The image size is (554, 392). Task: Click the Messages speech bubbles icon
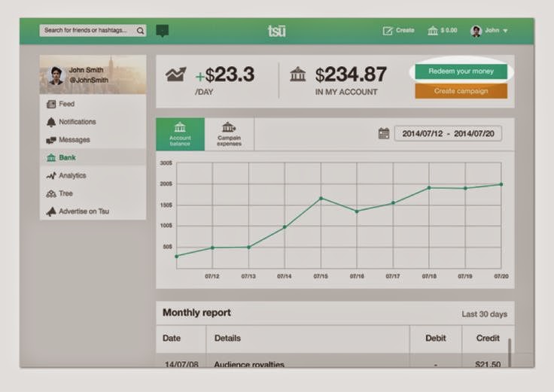click(x=51, y=140)
